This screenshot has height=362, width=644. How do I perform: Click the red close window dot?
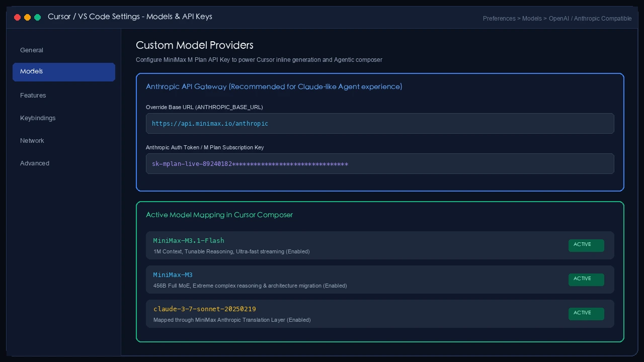pos(17,17)
